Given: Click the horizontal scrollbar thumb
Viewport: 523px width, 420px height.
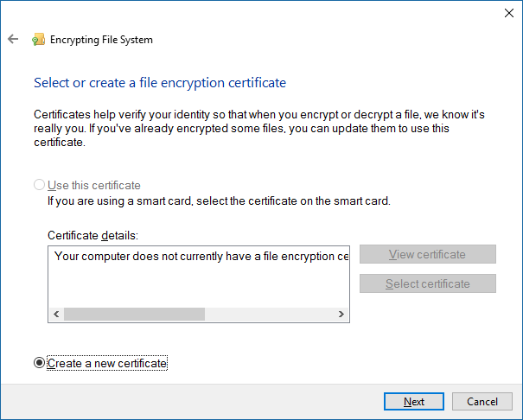Looking at the screenshot, I should pos(134,315).
